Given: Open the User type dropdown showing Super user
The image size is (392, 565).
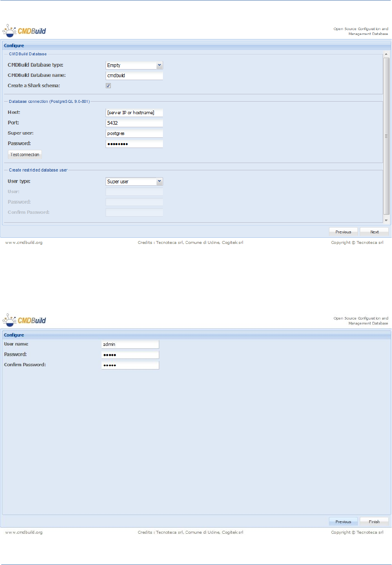Looking at the screenshot, I should coord(159,181).
